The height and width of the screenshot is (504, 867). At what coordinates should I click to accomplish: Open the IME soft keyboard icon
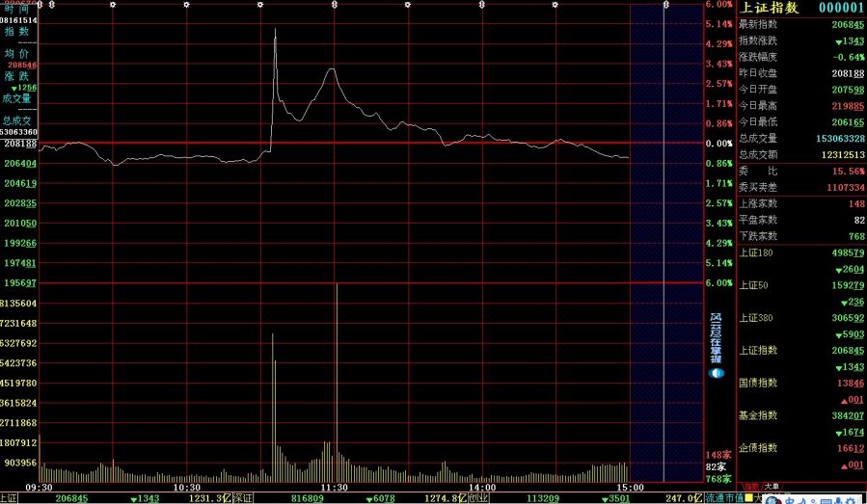coord(828,502)
